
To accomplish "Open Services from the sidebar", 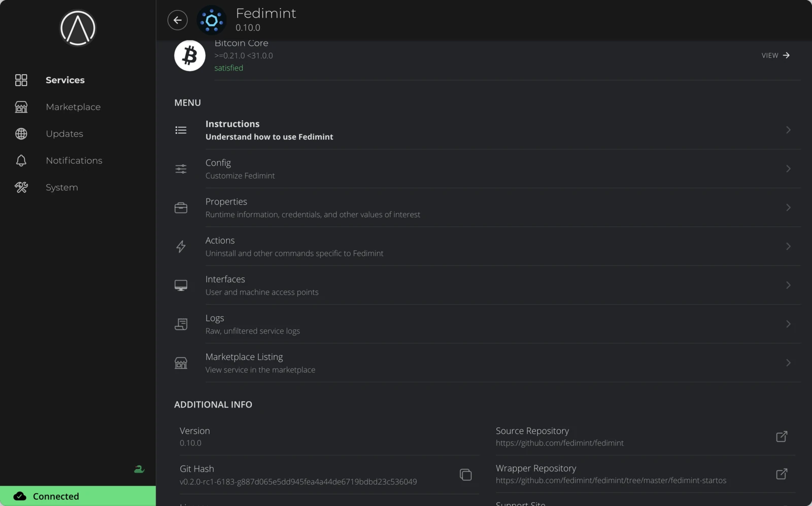I will point(64,80).
